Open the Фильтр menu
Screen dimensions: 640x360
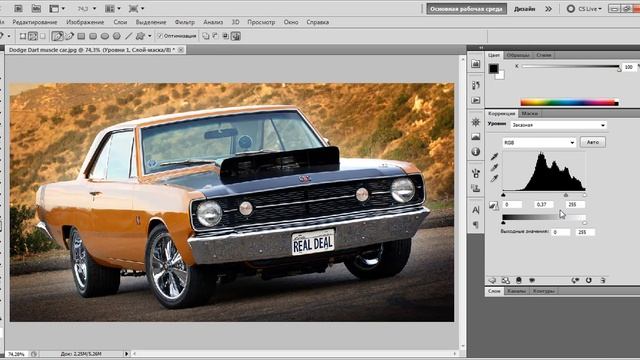[x=184, y=22]
